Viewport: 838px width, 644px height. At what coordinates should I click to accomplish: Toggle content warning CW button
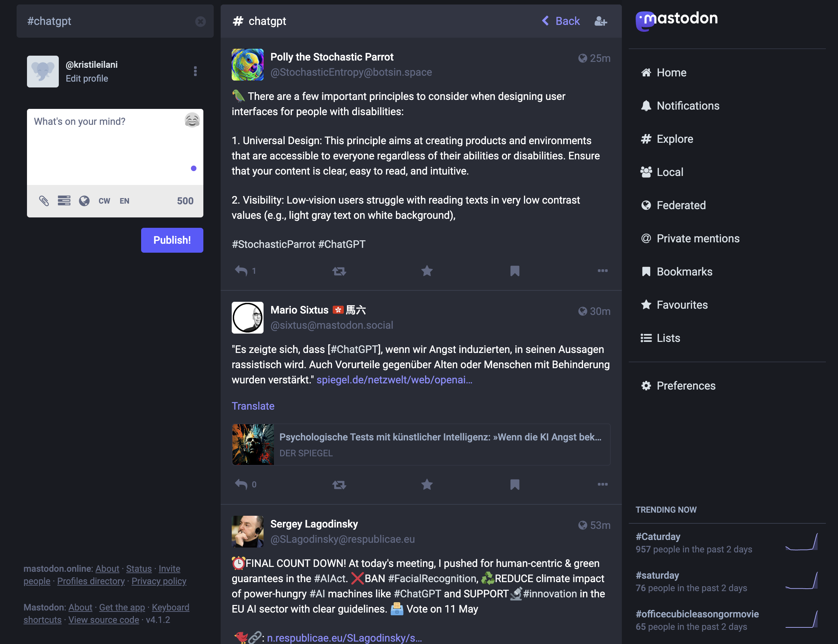pyautogui.click(x=103, y=201)
